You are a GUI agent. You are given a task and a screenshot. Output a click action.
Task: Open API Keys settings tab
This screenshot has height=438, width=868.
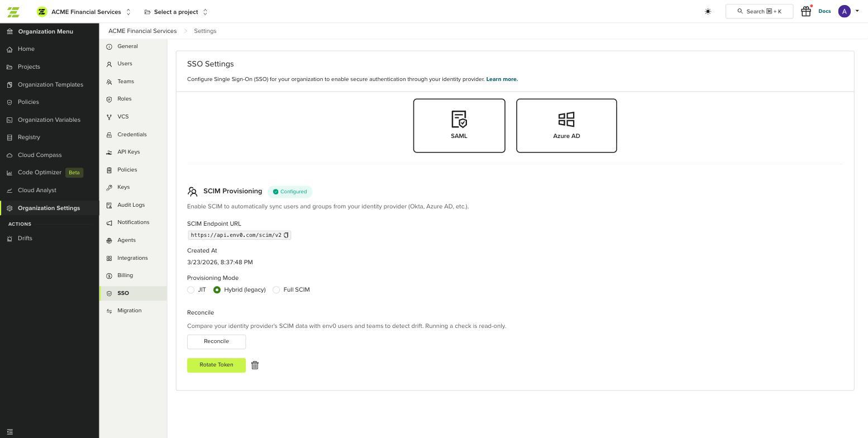(133, 152)
